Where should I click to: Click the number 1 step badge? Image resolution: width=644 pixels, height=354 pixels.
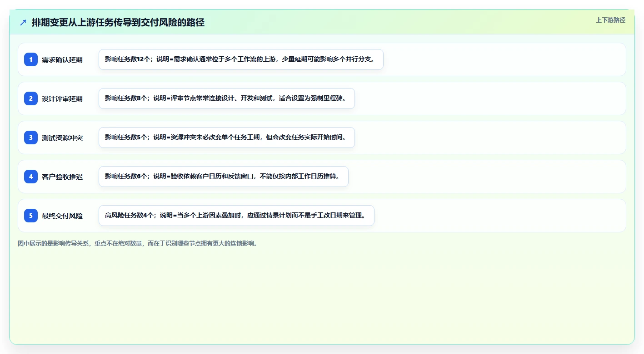pyautogui.click(x=31, y=59)
